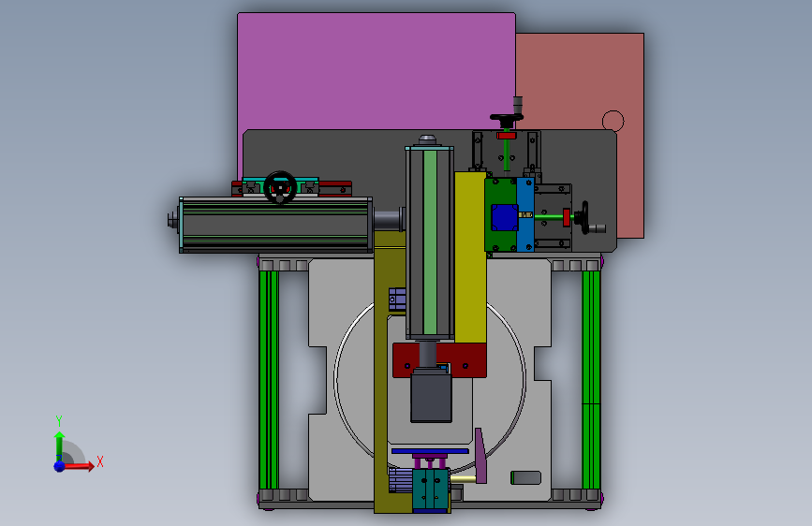Screen dimensions: 812x526
Task: Click the circular hole in the salmon panel
Action: pyautogui.click(x=613, y=121)
